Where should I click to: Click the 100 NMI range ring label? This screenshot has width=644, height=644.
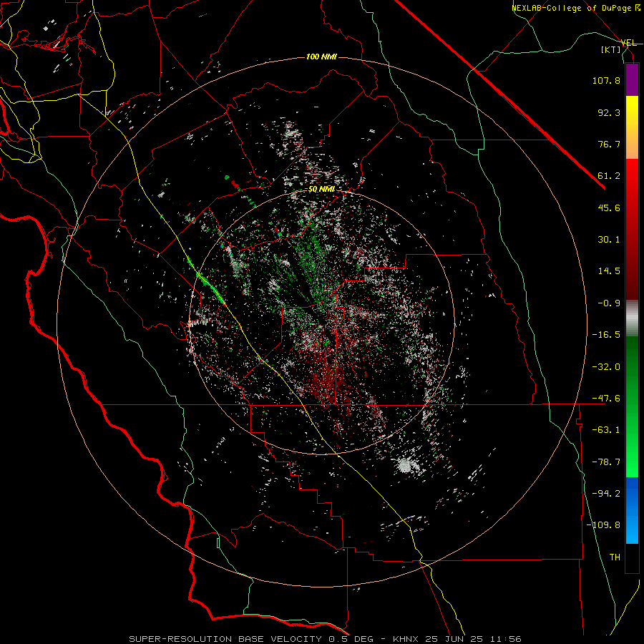(x=321, y=57)
